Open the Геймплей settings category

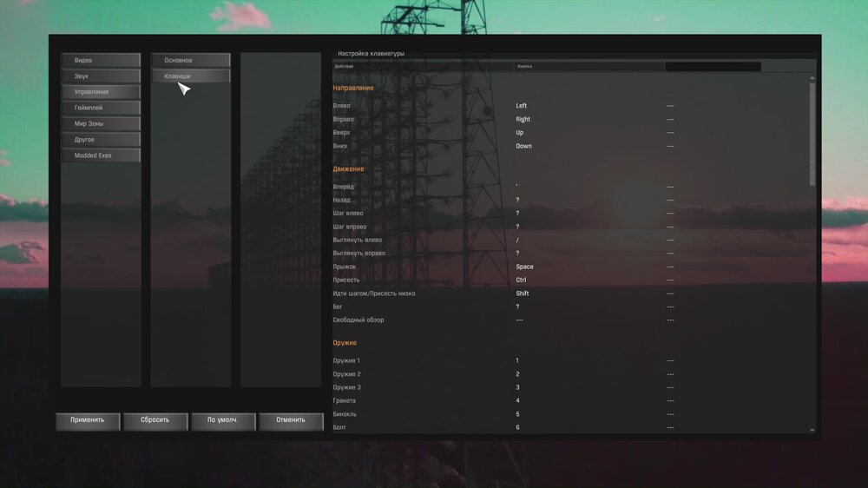click(101, 108)
